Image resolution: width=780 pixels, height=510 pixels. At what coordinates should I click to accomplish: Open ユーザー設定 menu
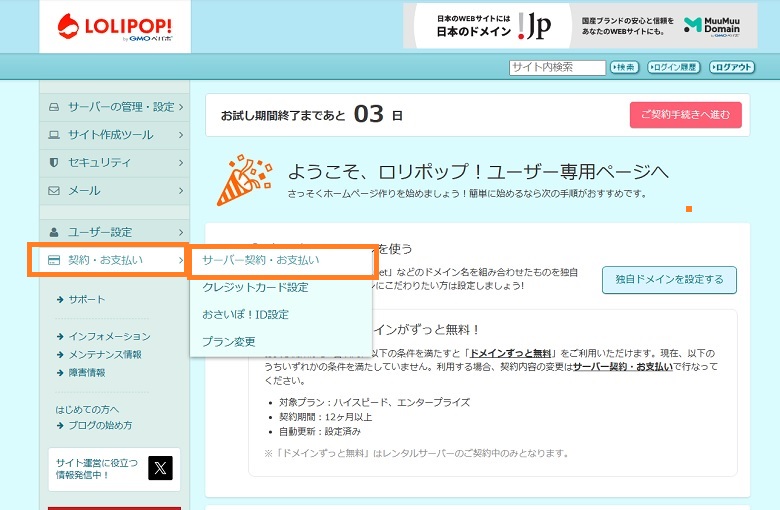coord(114,232)
